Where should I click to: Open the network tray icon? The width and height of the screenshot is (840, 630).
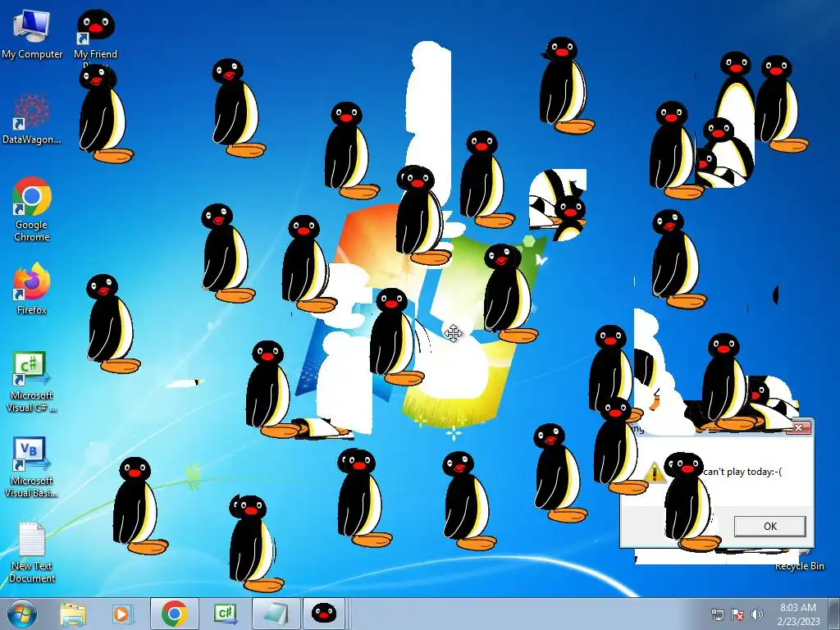click(717, 614)
